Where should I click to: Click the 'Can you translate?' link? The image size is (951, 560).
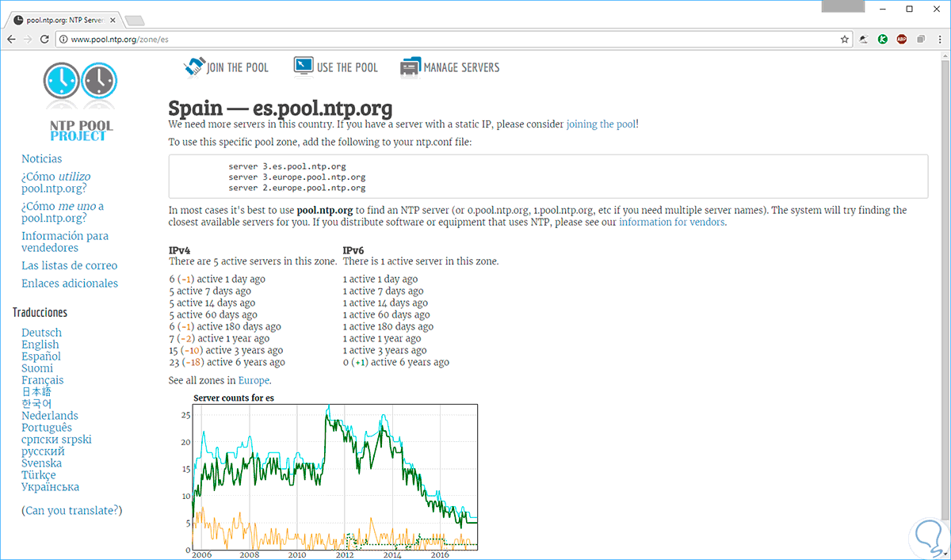(73, 511)
